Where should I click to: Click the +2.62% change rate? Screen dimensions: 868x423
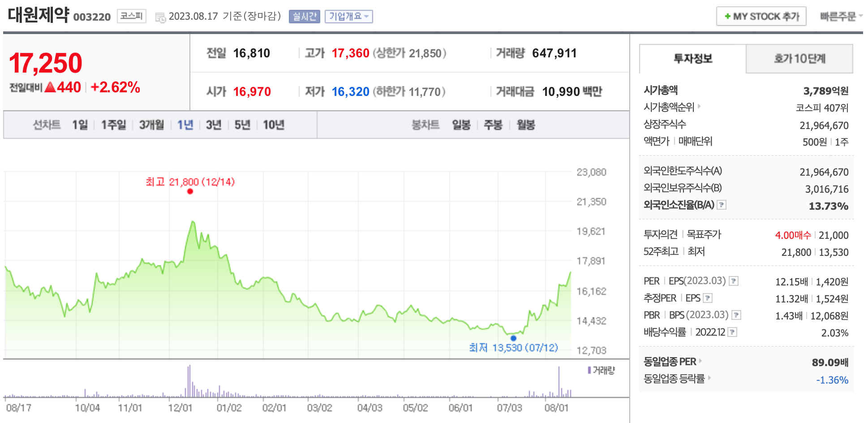point(116,87)
